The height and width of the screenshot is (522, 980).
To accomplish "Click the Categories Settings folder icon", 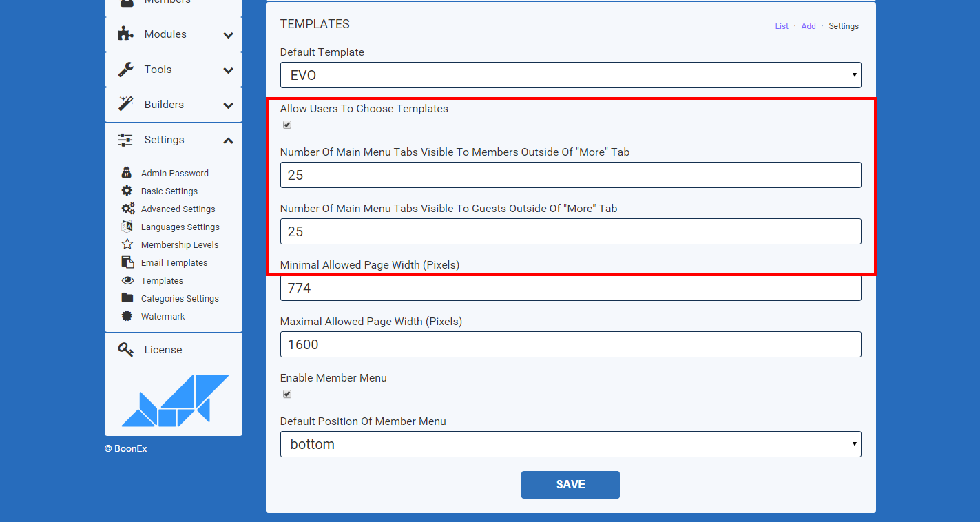I will click(x=127, y=298).
